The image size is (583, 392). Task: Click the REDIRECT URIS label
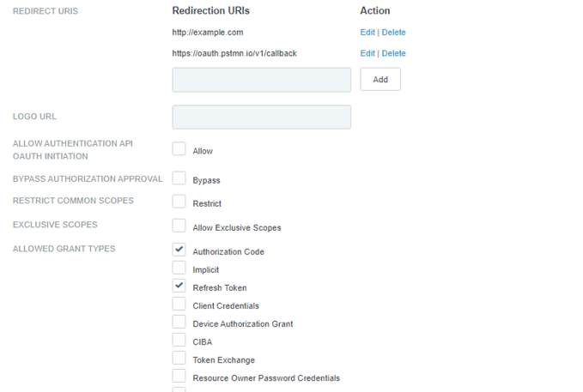pos(46,11)
